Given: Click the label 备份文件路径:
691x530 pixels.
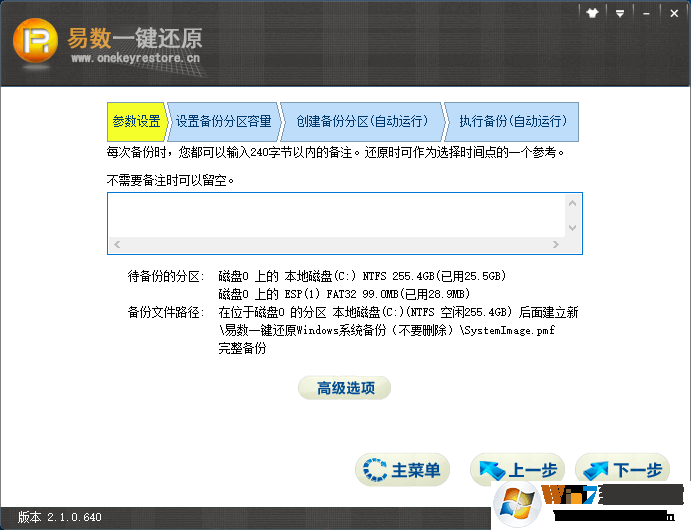Looking at the screenshot, I should [166, 312].
